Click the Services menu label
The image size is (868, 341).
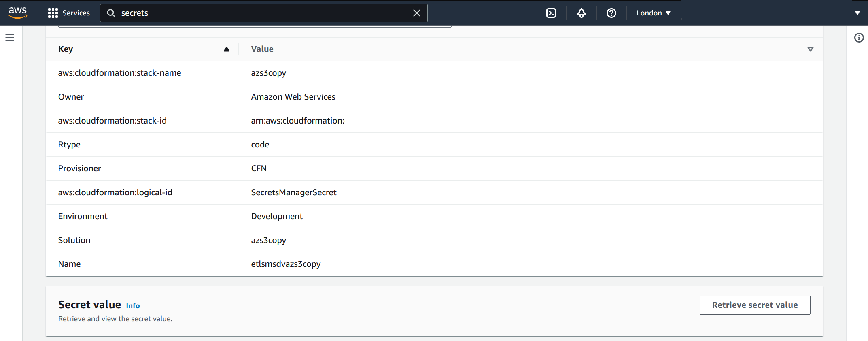[76, 13]
